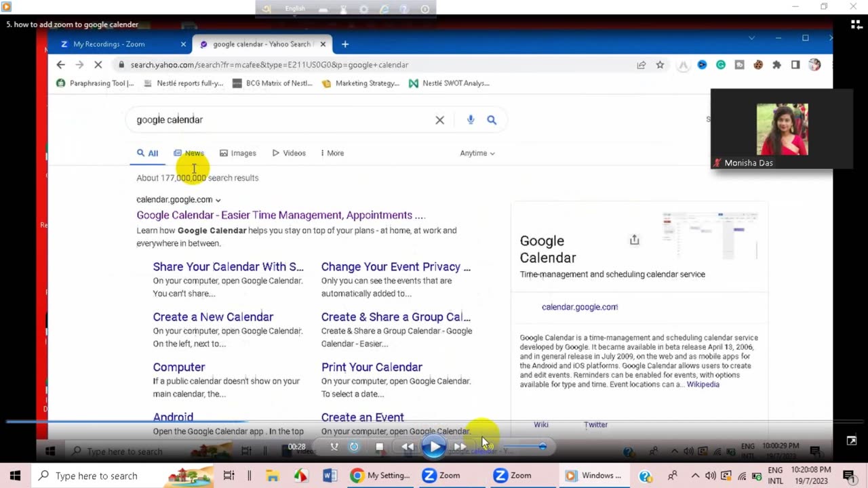Skip to next track in media player

(x=460, y=447)
